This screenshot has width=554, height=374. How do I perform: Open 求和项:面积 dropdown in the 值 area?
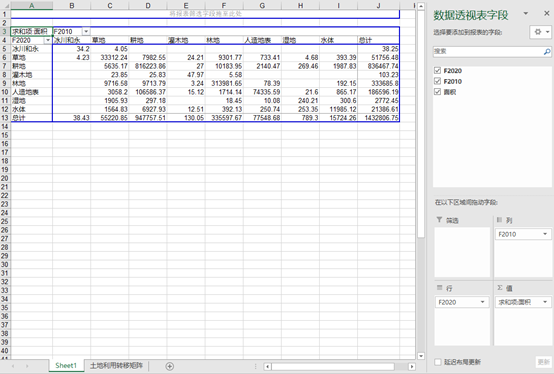pos(545,302)
